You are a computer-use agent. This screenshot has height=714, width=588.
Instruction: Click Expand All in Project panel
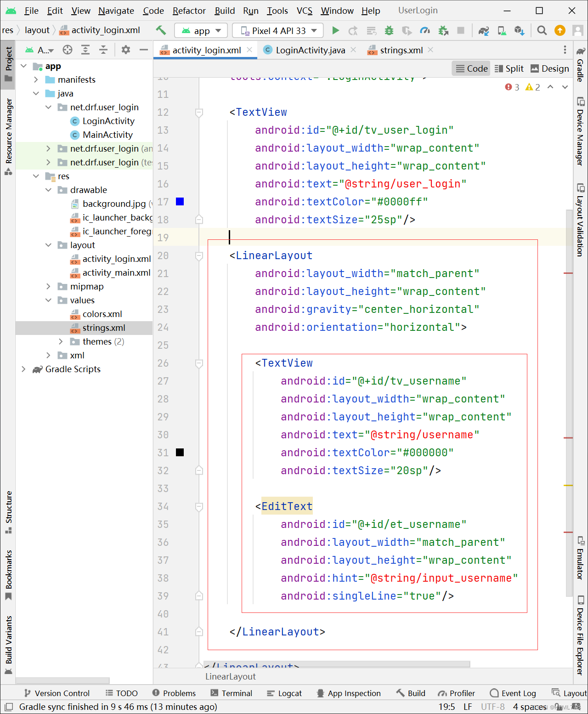coord(85,50)
